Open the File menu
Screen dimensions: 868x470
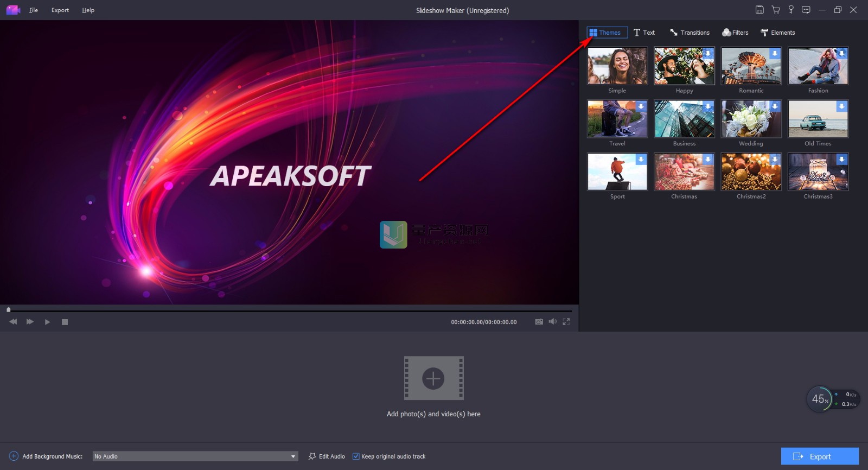coord(34,10)
